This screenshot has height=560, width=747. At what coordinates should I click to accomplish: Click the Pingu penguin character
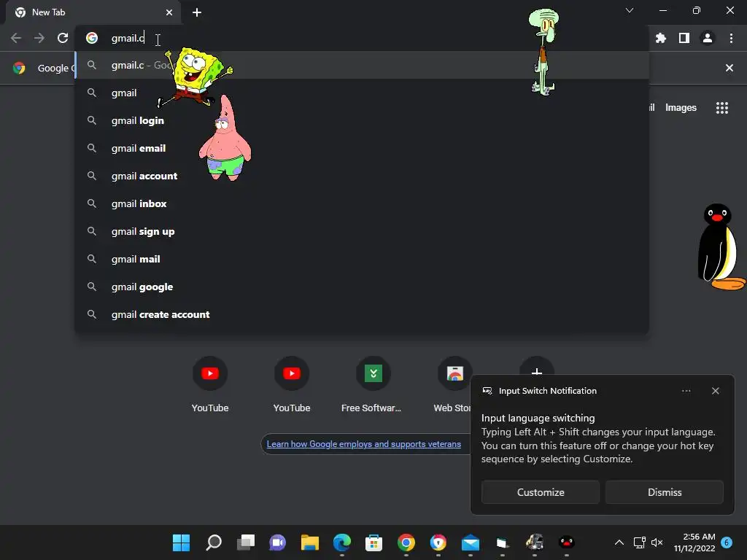click(720, 246)
